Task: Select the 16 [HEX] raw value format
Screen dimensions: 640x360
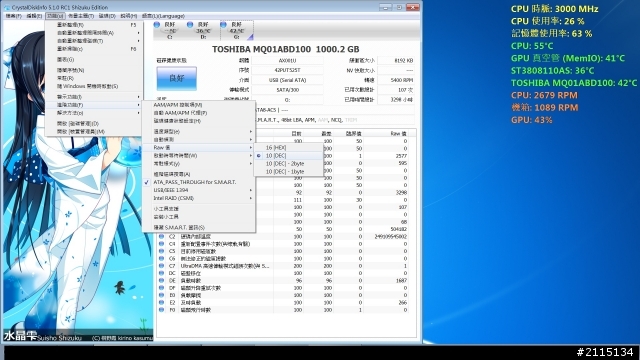Action: pos(289,147)
